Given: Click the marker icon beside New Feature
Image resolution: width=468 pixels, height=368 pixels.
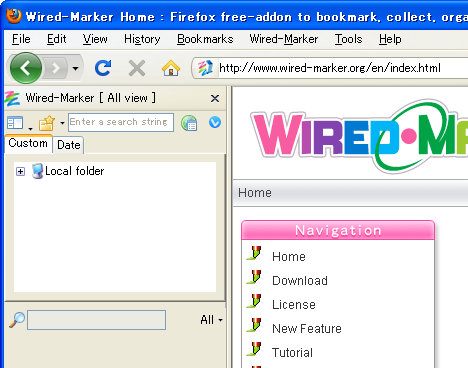Looking at the screenshot, I should (254, 325).
